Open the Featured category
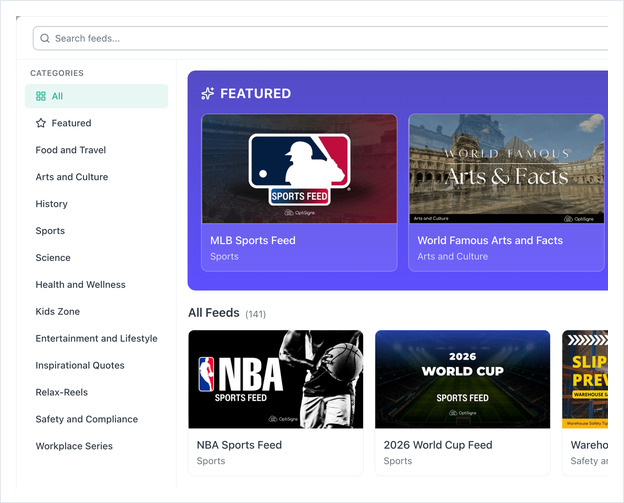Image resolution: width=624 pixels, height=503 pixels. click(96, 123)
